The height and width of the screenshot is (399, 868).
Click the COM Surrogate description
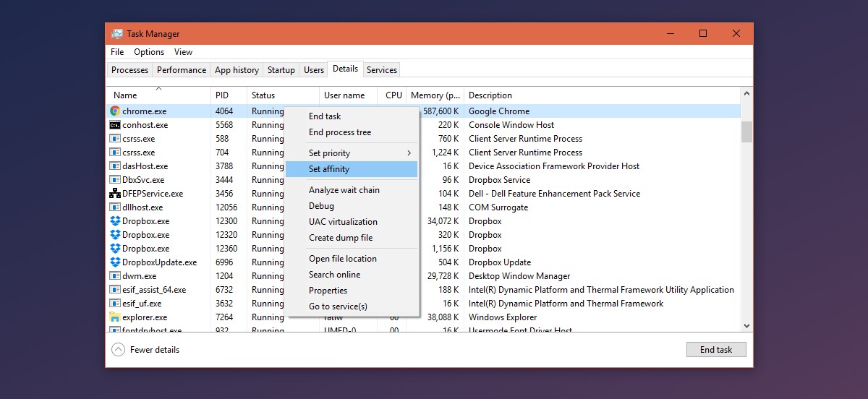tap(498, 207)
